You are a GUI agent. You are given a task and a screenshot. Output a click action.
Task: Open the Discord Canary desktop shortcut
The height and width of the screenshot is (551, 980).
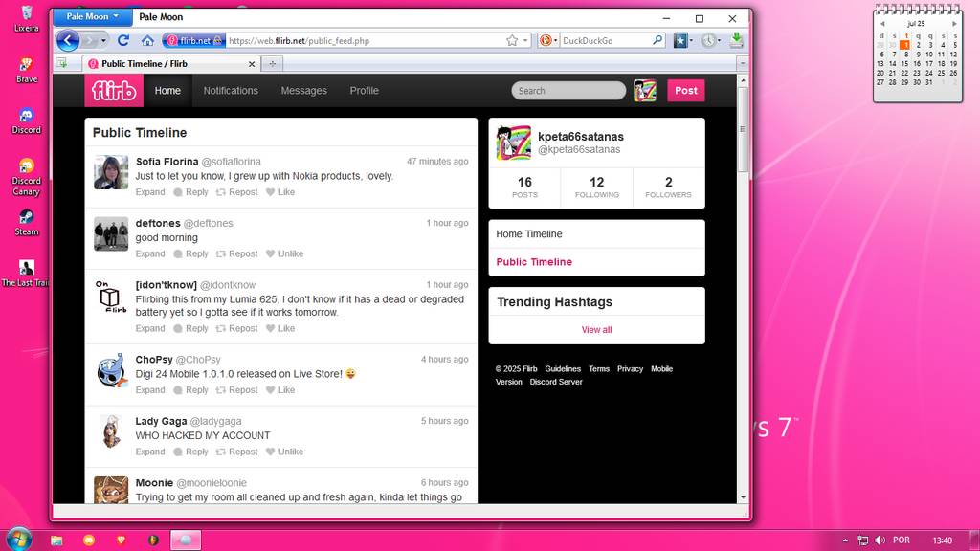coord(26,177)
